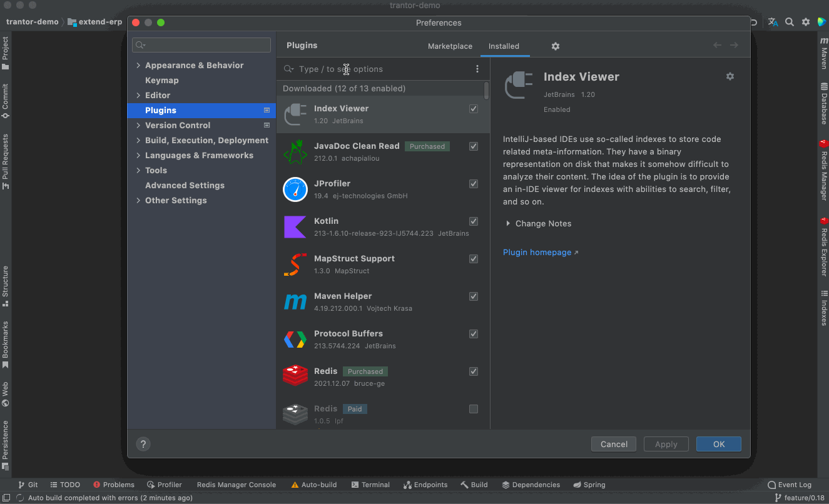Expand the Editor settings group
This screenshot has height=504, width=829.
tap(138, 95)
